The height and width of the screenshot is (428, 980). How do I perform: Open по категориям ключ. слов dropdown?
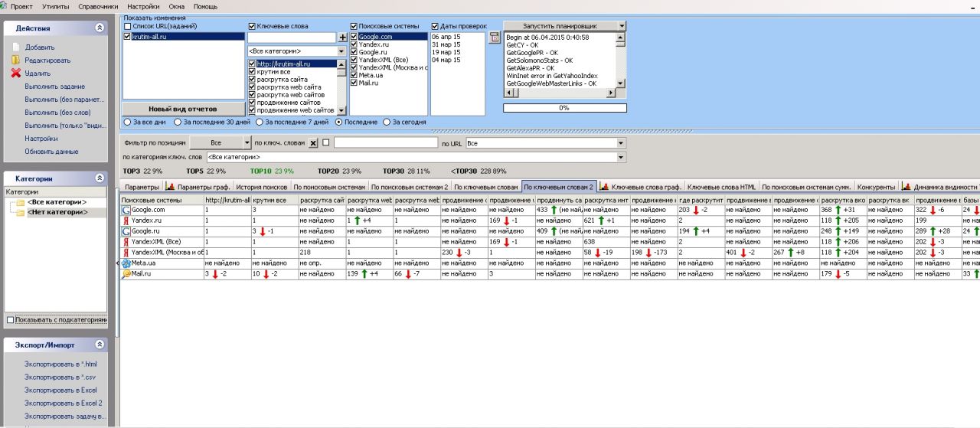tap(621, 158)
